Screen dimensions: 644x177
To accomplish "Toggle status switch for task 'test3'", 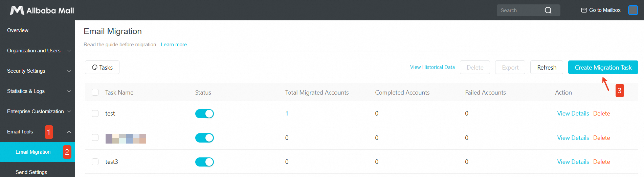I will point(204,162).
